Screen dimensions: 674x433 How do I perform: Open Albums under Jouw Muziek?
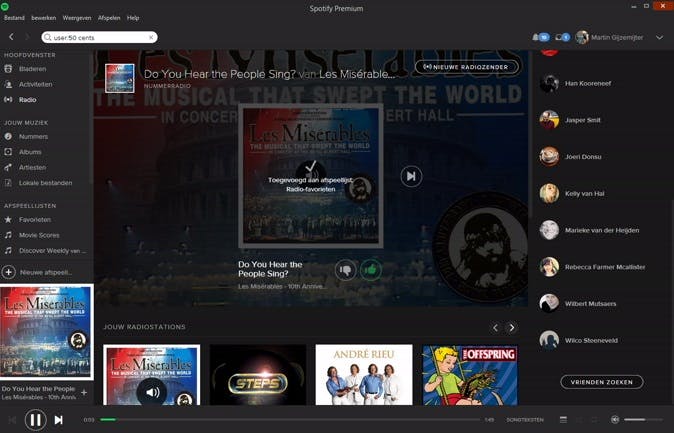click(30, 152)
